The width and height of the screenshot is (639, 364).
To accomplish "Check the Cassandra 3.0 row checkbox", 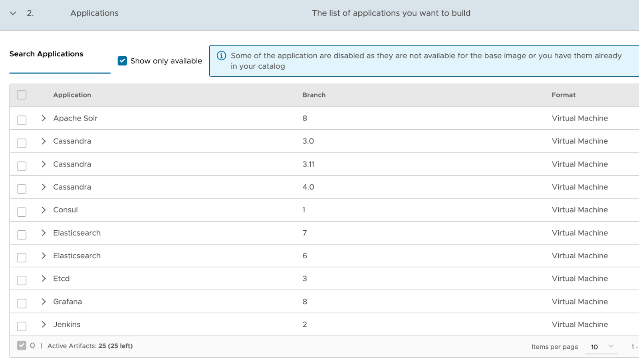I will [22, 143].
